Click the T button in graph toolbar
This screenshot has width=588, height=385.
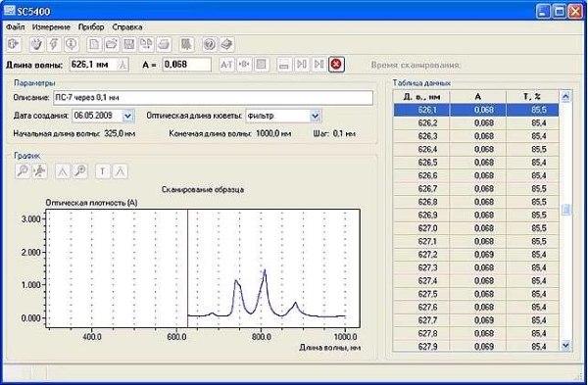[103, 171]
